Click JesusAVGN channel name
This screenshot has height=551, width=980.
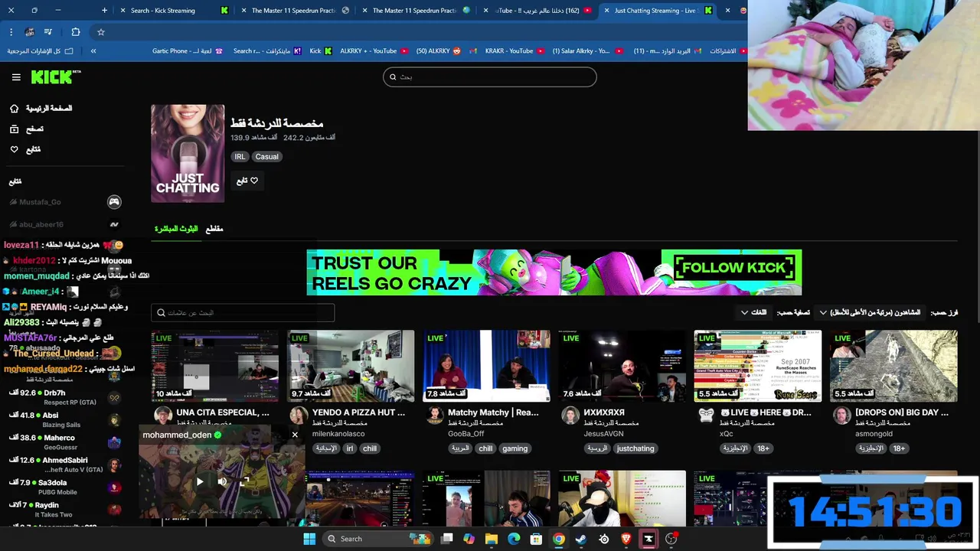point(603,434)
